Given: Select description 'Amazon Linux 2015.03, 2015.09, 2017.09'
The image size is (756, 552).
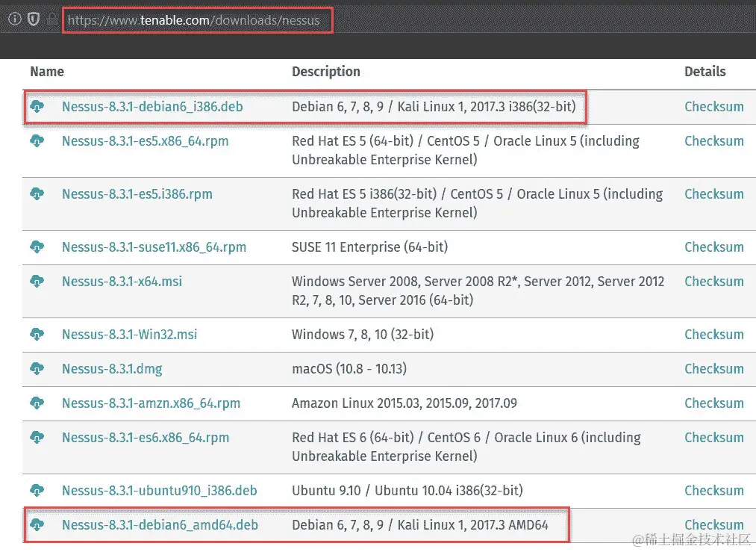Looking at the screenshot, I should click(x=404, y=403).
